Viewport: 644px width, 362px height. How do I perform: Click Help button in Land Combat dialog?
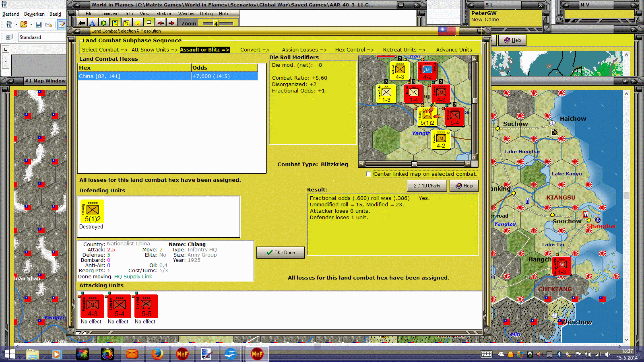(464, 186)
